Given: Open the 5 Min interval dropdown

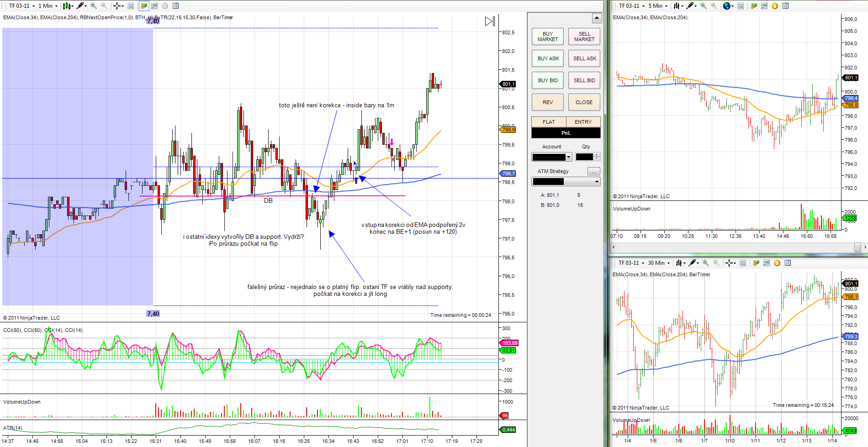Looking at the screenshot, I should 658,6.
